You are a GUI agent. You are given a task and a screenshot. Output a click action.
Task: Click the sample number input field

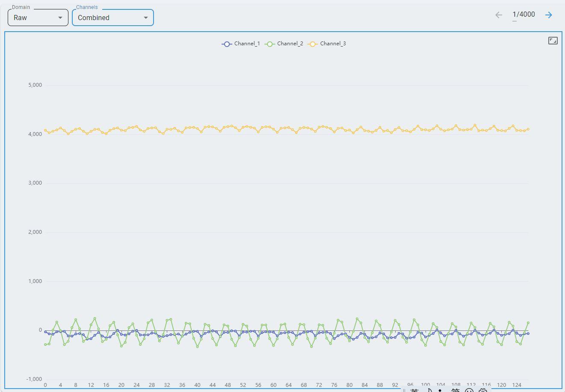tap(524, 15)
